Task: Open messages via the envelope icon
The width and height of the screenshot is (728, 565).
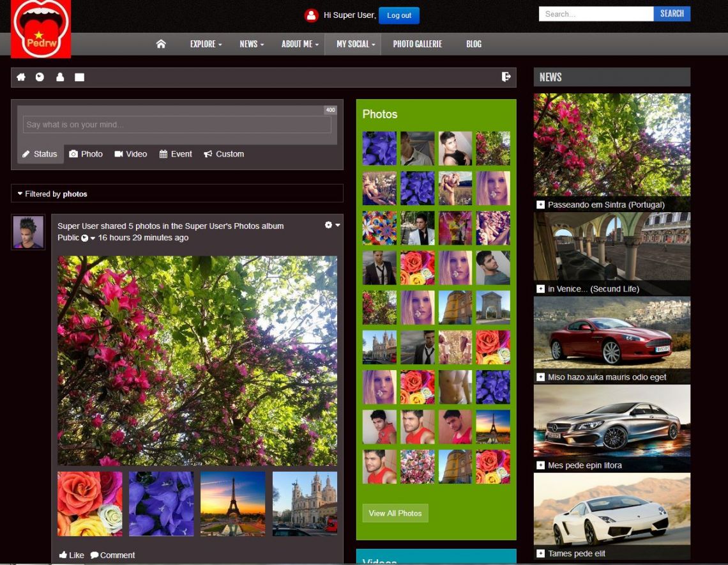Action: click(x=79, y=77)
